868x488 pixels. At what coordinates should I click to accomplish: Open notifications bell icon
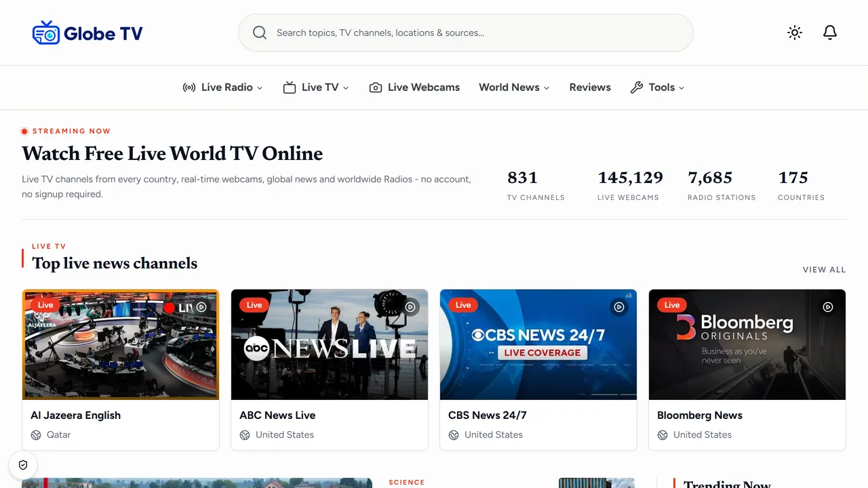830,33
